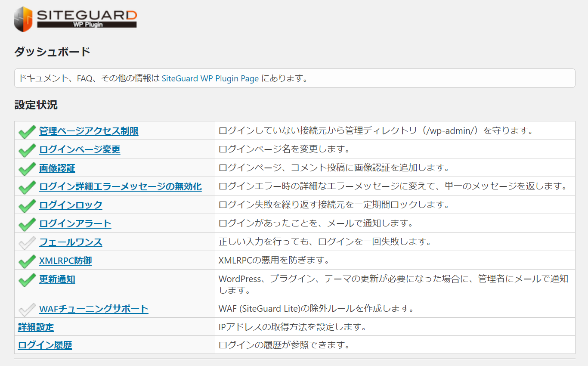Open ログイン詳細エラーメッセージの無効化 link
Image resolution: width=588 pixels, height=366 pixels.
pyautogui.click(x=121, y=186)
